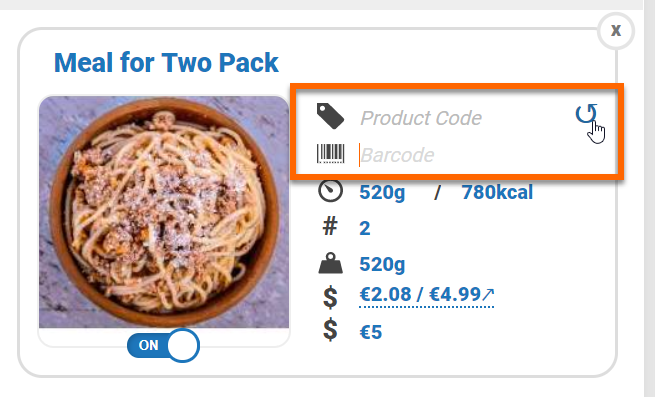Click the Meal for Two Pack title
Viewport: 655px width, 397px height.
coord(166,63)
